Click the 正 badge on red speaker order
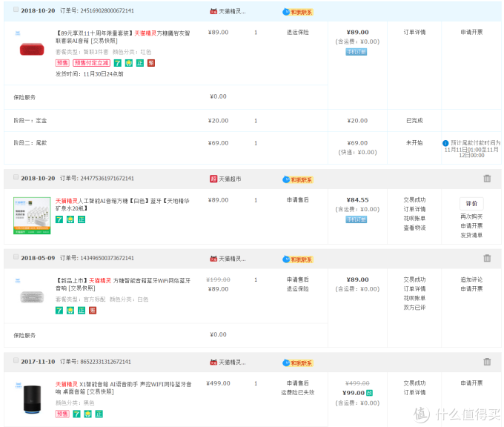The height and width of the screenshot is (427, 504). [140, 63]
